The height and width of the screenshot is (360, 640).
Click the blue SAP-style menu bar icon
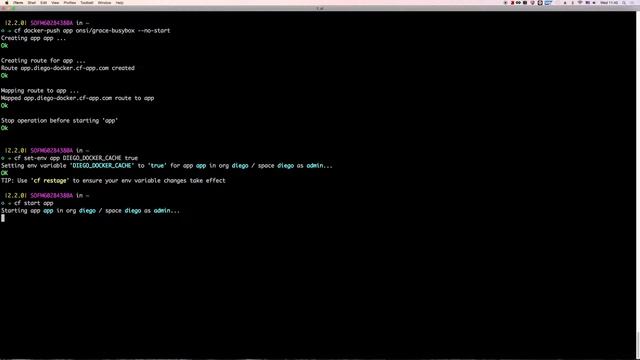(x=549, y=2)
